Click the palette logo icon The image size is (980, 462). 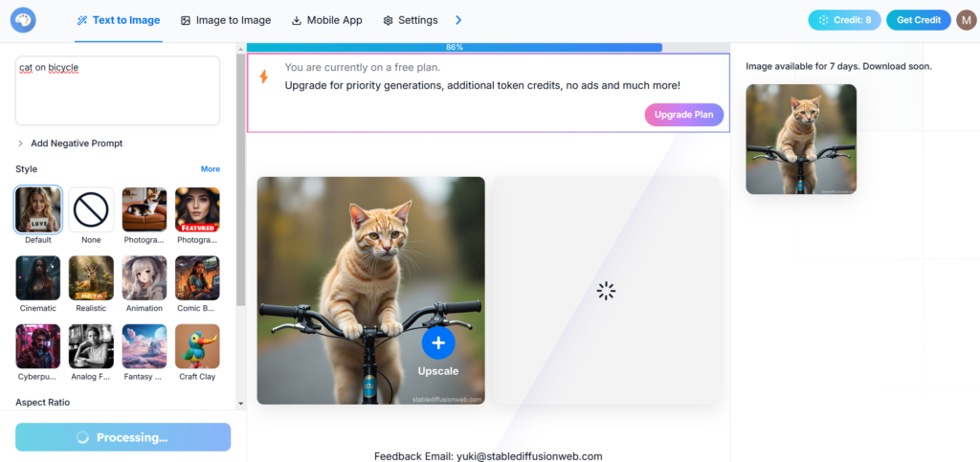click(x=23, y=20)
